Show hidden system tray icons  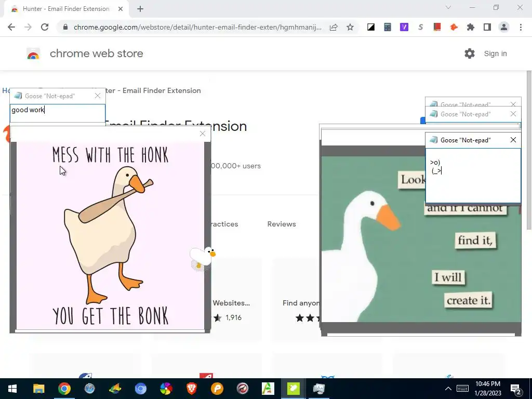point(448,389)
